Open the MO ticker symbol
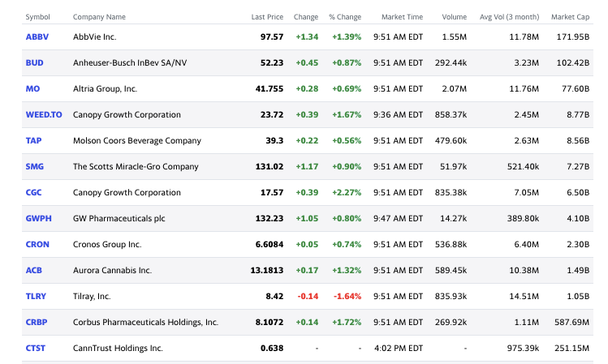The width and height of the screenshot is (608, 364). (x=32, y=88)
